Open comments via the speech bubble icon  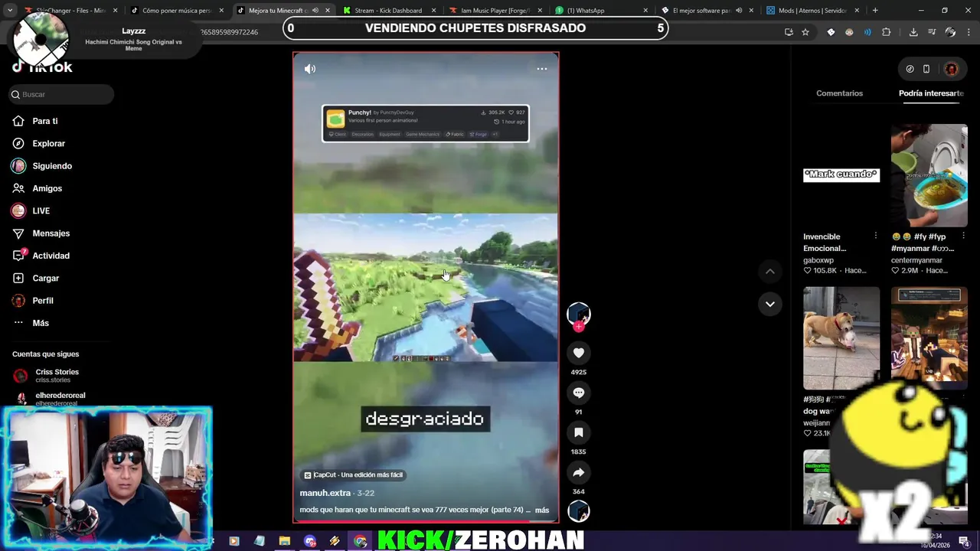tap(579, 393)
